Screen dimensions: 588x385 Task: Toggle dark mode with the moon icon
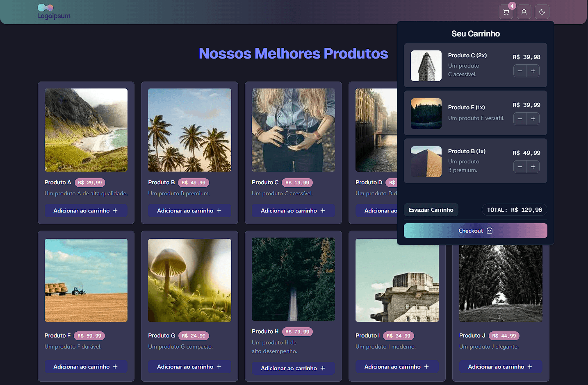tap(542, 12)
